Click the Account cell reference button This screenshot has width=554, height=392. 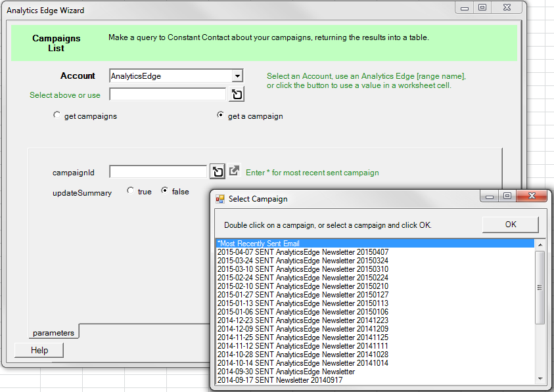(x=237, y=95)
